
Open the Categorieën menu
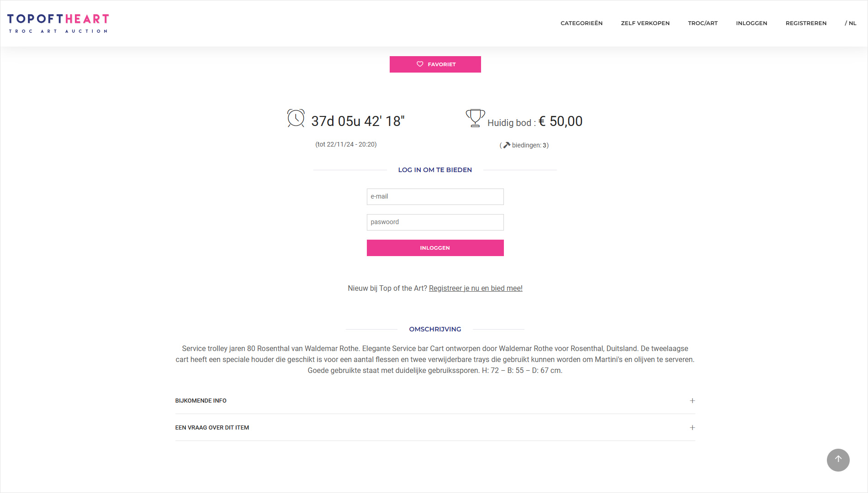coord(581,23)
